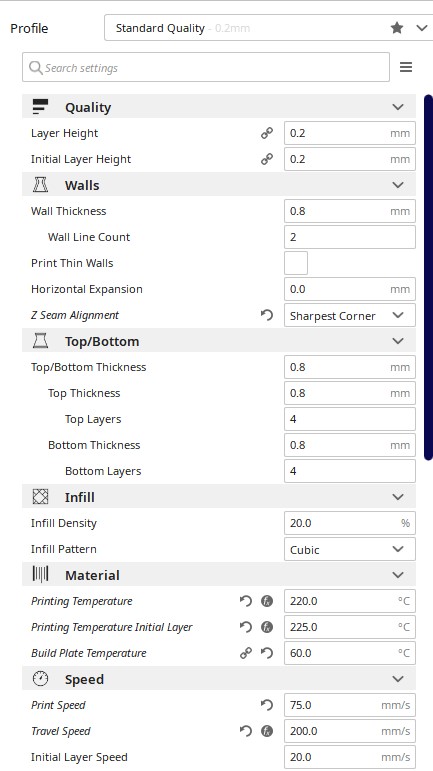433x771 pixels.
Task: Collapse the Quality settings section
Action: pos(219,107)
